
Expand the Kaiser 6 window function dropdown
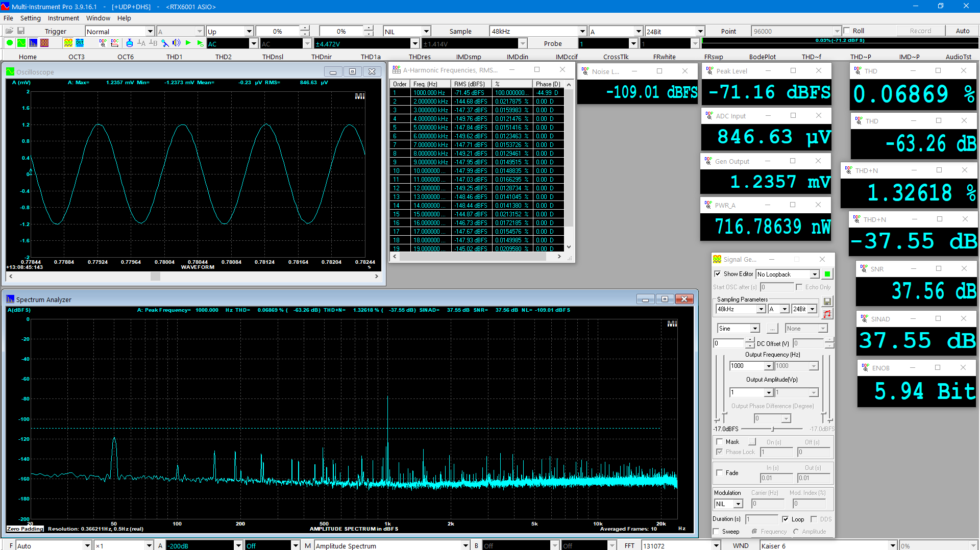click(892, 545)
